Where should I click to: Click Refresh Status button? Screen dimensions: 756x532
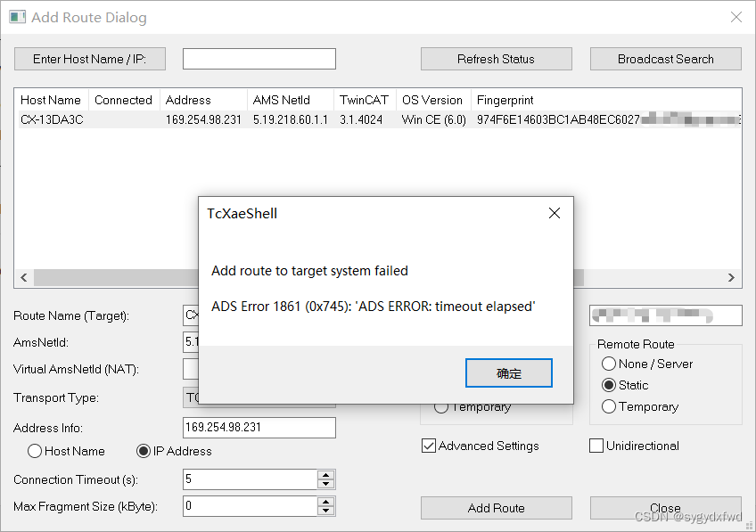(x=496, y=59)
